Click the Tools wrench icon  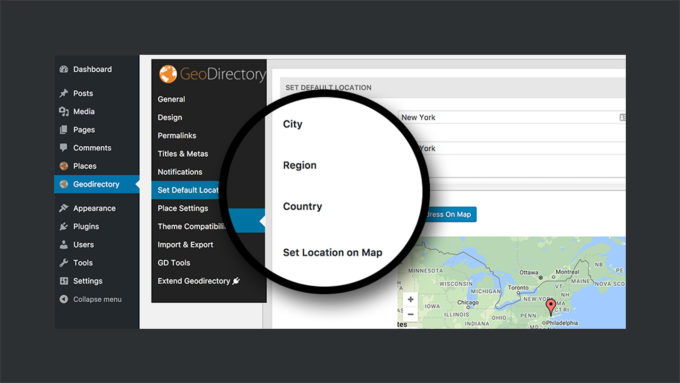(64, 262)
